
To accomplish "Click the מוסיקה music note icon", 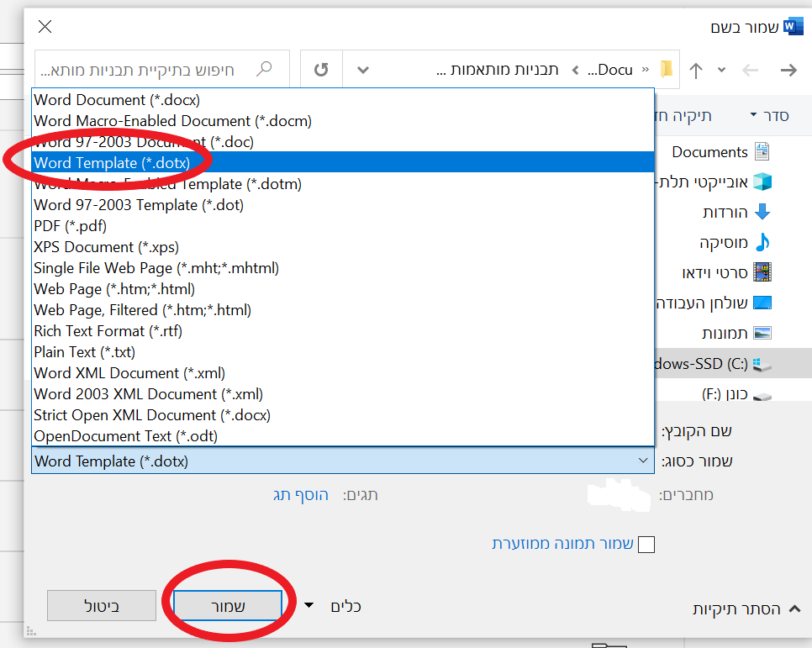I will 762,242.
